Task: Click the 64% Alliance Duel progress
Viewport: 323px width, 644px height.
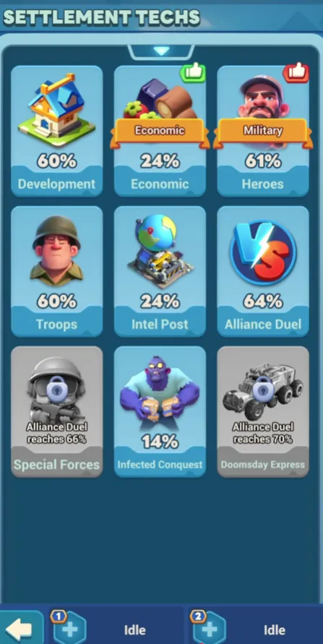Action: click(263, 302)
